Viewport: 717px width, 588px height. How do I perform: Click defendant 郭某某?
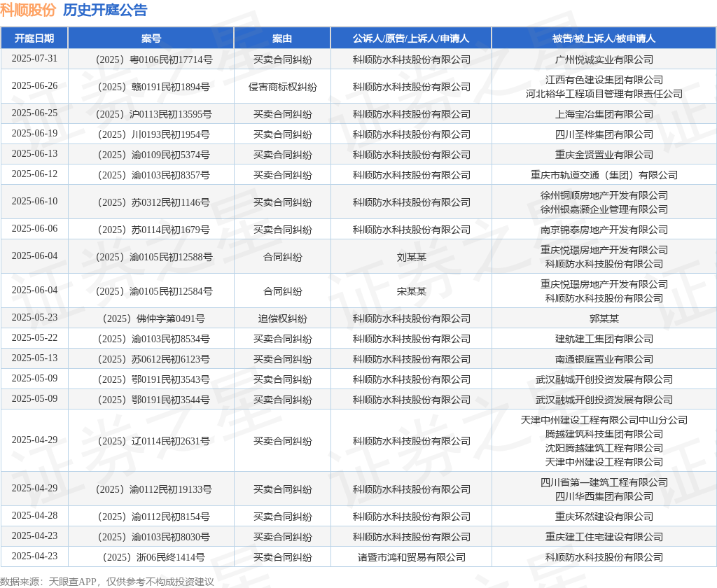(604, 318)
